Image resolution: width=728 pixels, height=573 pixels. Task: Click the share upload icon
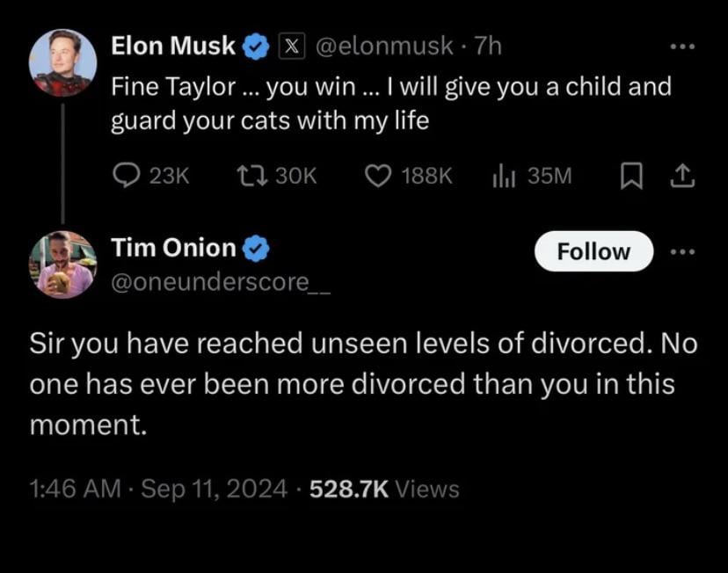click(683, 176)
